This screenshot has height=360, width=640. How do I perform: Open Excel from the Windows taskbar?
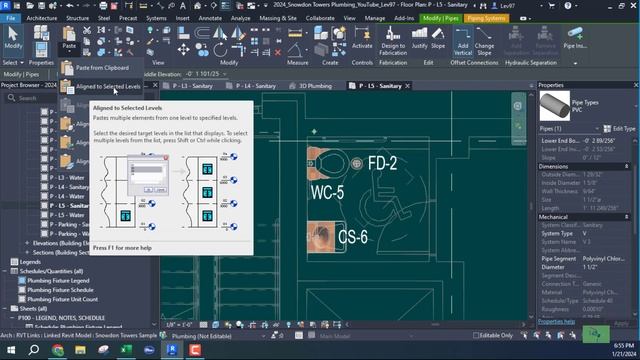(126, 350)
